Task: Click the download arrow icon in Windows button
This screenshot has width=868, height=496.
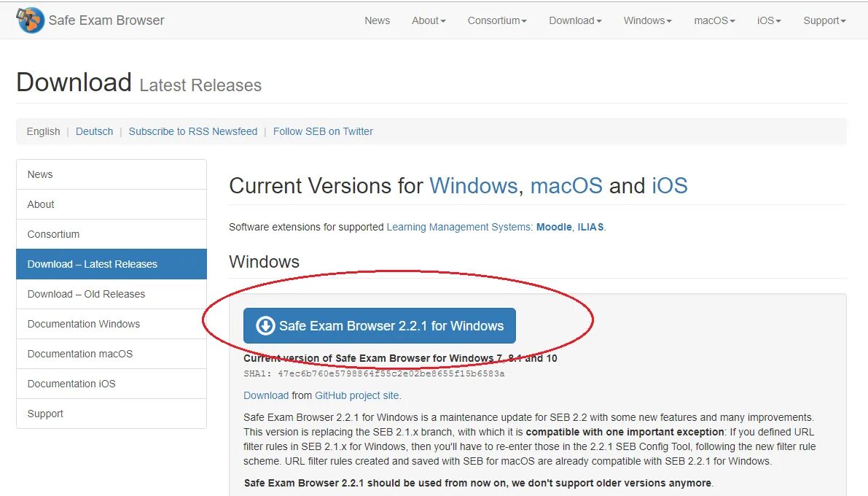Action: (265, 326)
